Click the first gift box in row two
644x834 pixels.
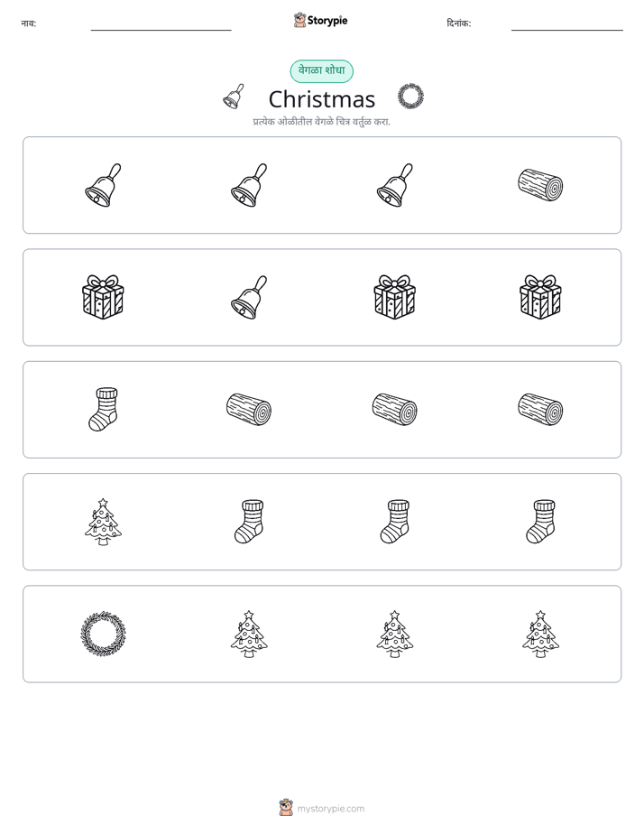coord(103,297)
